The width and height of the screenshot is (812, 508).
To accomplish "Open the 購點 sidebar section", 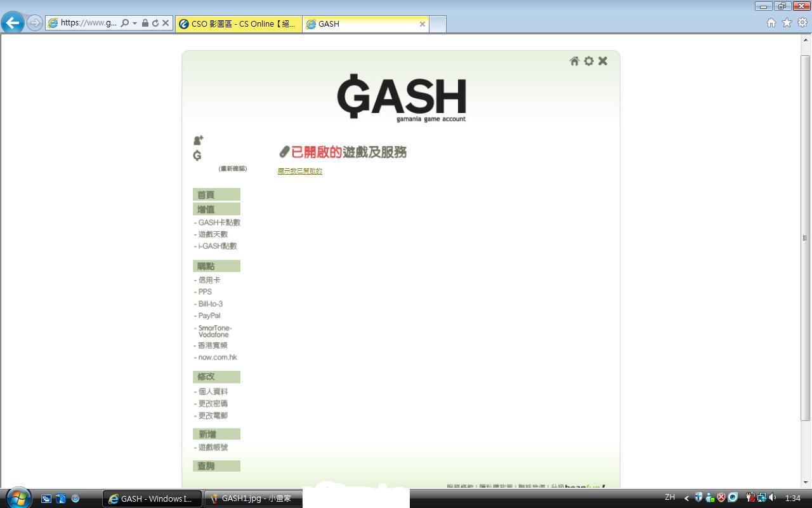I will pos(216,266).
